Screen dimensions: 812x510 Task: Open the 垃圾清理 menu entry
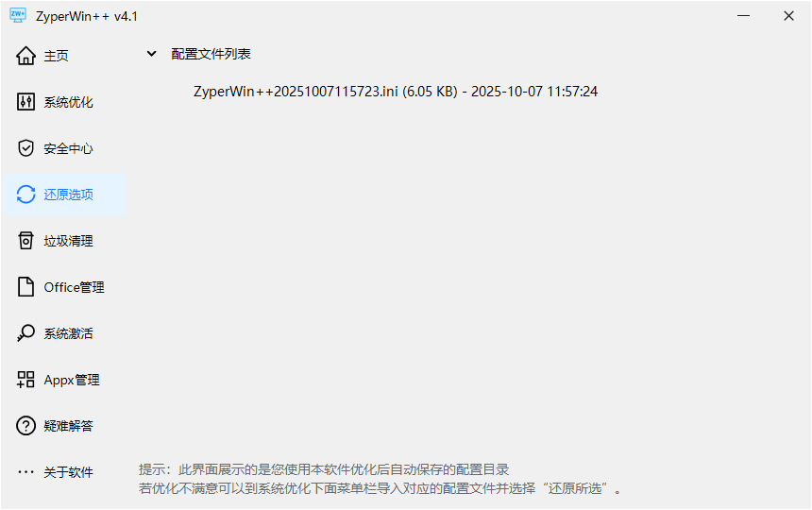click(68, 241)
